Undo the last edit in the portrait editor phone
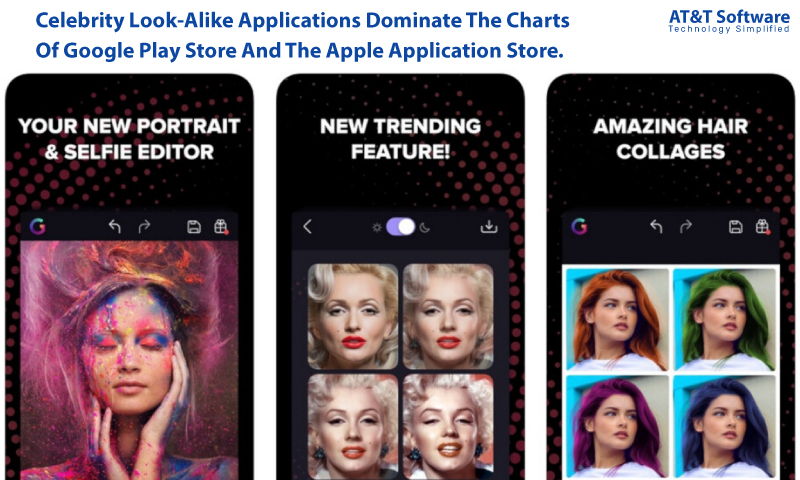This screenshot has width=800, height=480. tap(115, 226)
